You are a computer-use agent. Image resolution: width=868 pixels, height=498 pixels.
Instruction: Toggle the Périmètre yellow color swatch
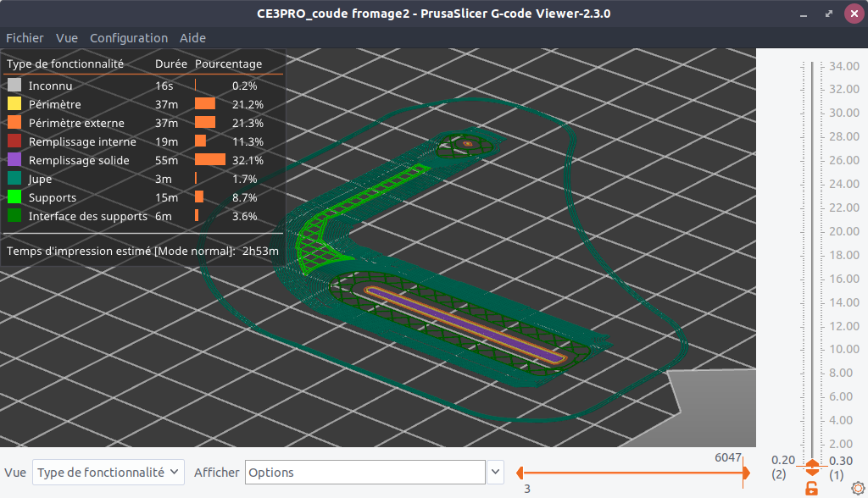coord(14,104)
